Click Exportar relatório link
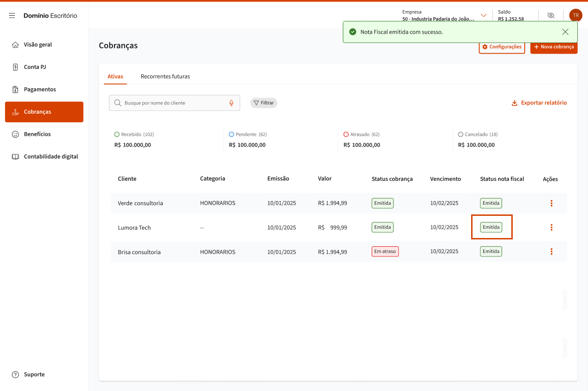The width and height of the screenshot is (588, 391). point(539,103)
